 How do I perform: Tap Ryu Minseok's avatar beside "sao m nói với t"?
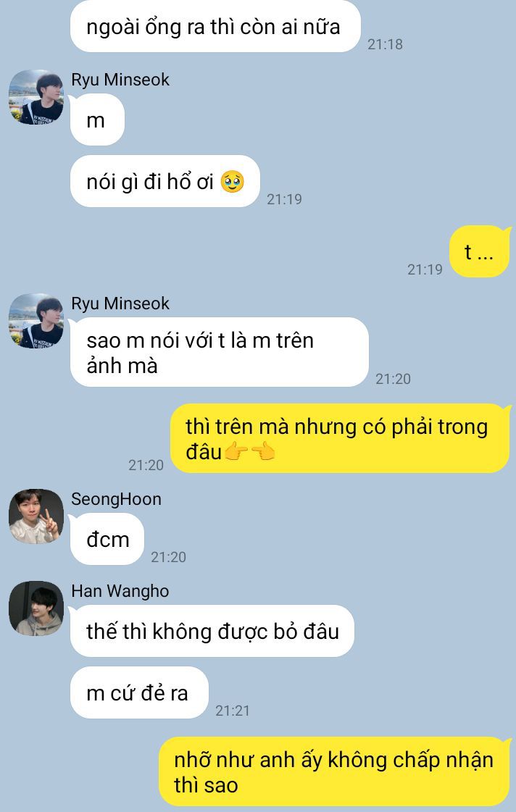click(36, 321)
